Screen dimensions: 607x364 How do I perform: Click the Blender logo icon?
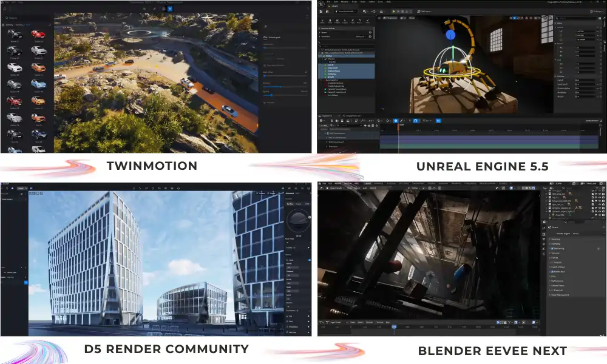point(319,183)
